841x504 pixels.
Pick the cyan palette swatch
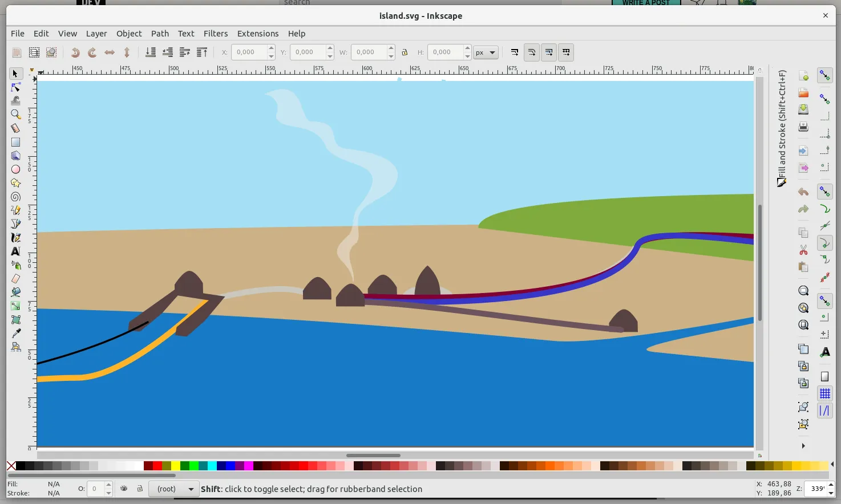click(x=212, y=466)
